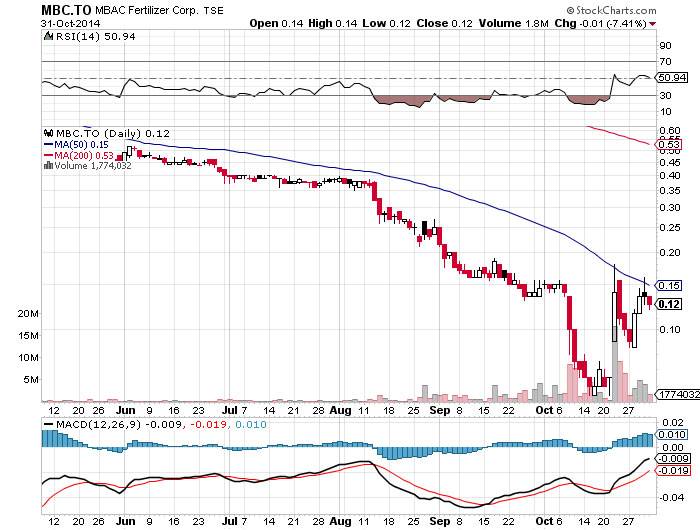Screen dimensions: 700x530
Task: Click the blue MA(50) legend line swatch
Action: [47, 144]
